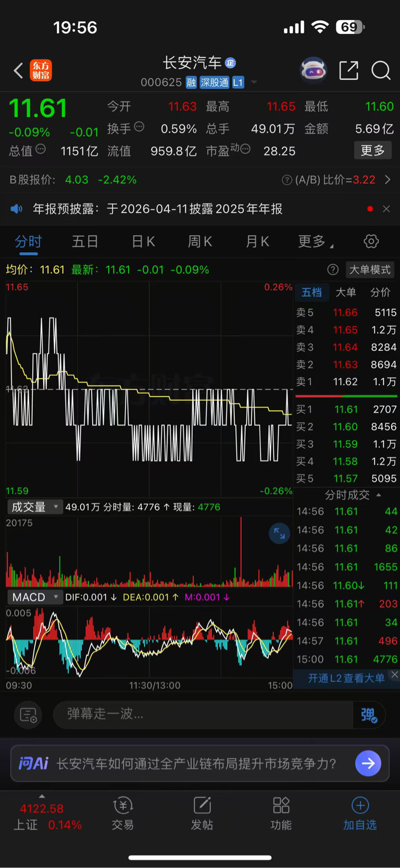Image resolution: width=400 pixels, height=868 pixels.
Task: Tap info icon beside 总值
Action: (41, 149)
